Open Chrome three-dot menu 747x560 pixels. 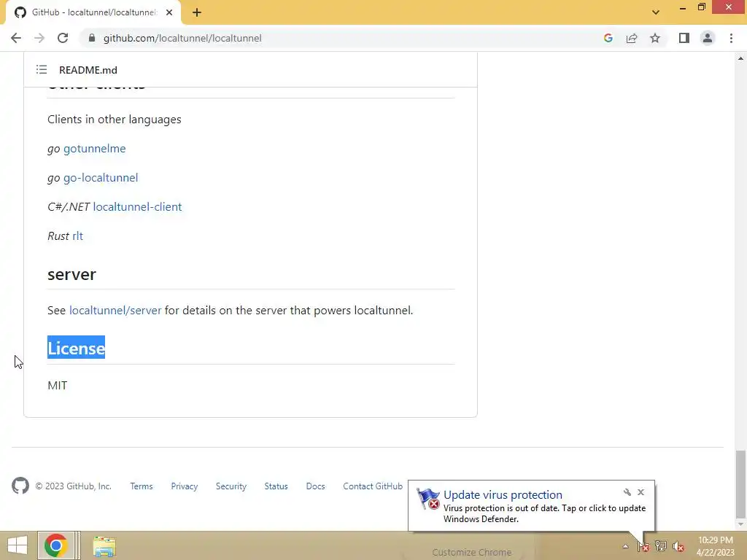[x=731, y=38]
